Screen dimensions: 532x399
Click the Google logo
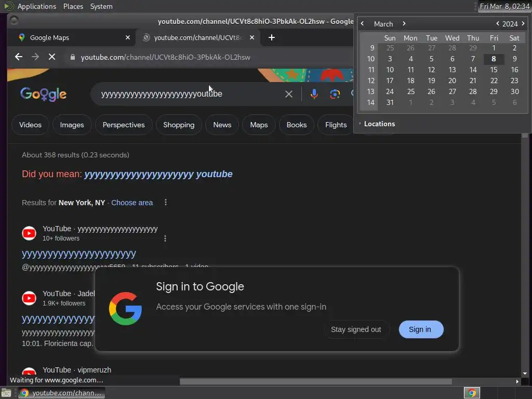click(44, 95)
